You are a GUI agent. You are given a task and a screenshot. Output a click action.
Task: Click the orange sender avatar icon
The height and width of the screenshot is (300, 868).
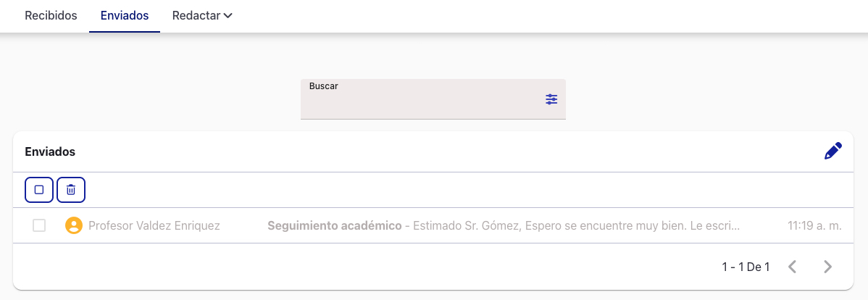point(73,225)
